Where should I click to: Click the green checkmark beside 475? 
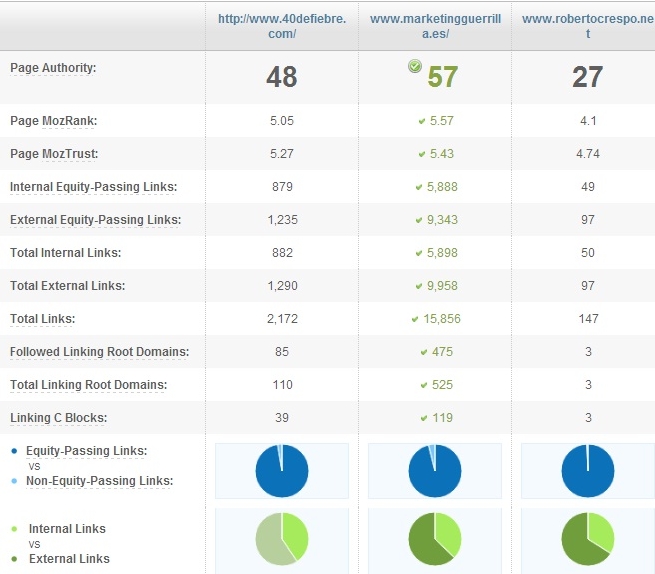pyautogui.click(x=424, y=353)
